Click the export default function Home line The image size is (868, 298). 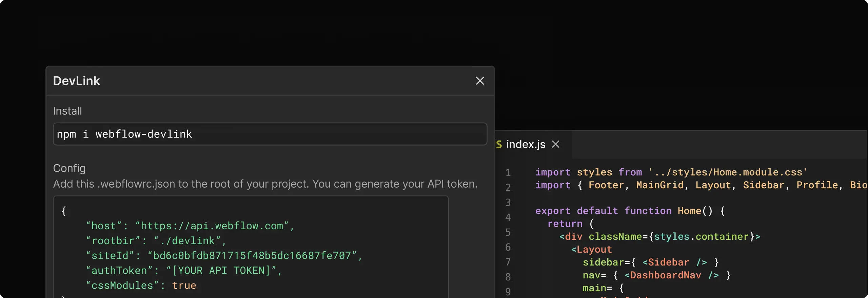[630, 211]
